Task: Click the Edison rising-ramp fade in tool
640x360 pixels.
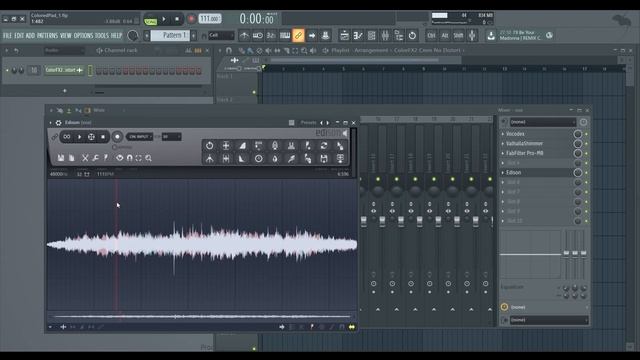Action: coord(242,146)
